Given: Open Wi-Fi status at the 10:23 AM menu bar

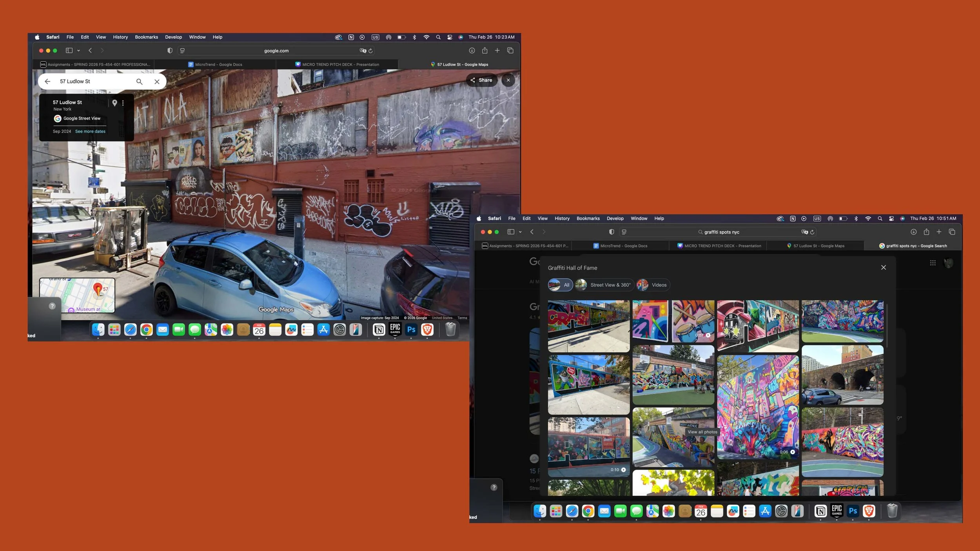Looking at the screenshot, I should pyautogui.click(x=426, y=37).
